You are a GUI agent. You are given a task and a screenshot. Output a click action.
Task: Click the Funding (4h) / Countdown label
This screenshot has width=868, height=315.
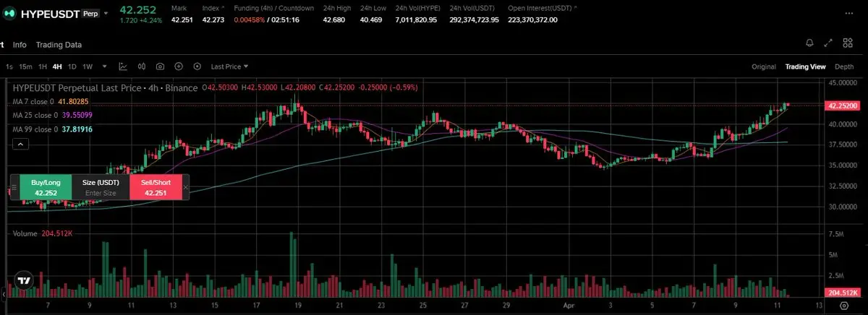pos(273,7)
